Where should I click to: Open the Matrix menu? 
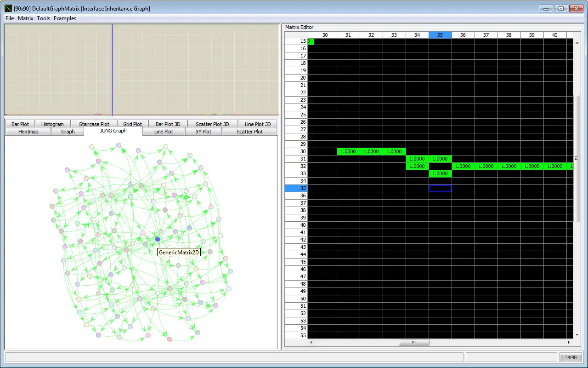pos(26,18)
